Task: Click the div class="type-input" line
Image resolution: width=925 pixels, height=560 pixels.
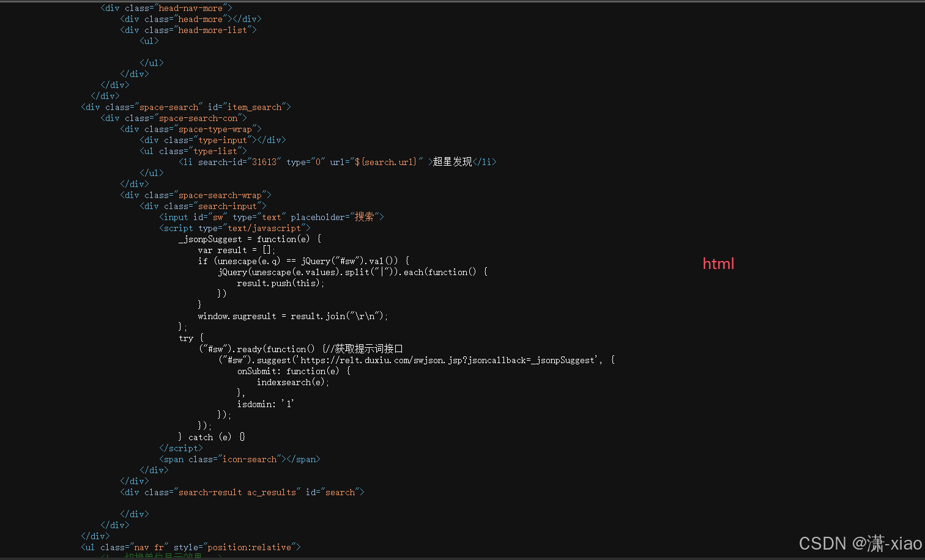Action: pyautogui.click(x=213, y=140)
